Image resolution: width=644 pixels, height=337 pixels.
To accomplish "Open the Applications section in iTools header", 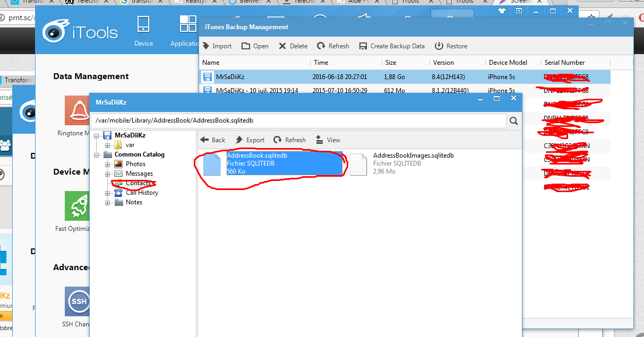I will 186,31.
